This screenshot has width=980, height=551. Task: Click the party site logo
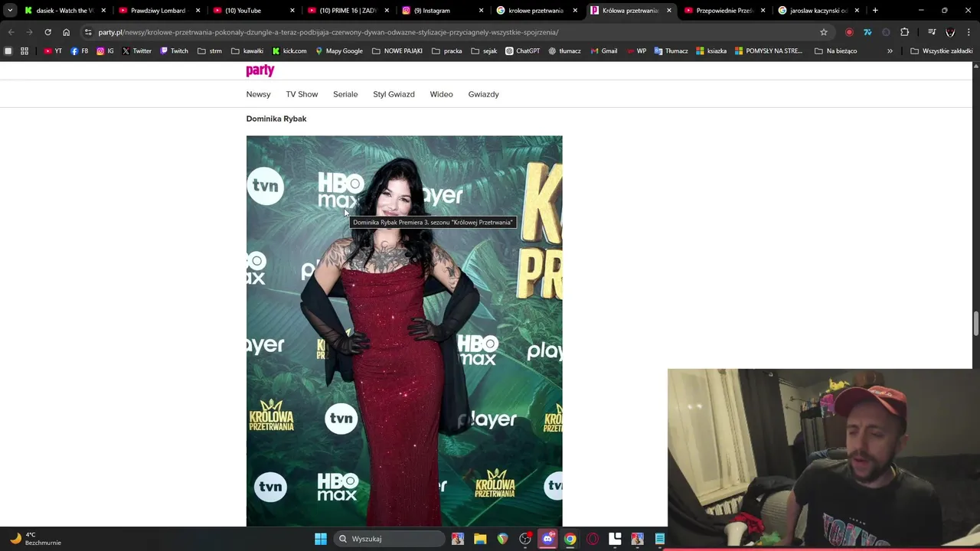point(260,70)
